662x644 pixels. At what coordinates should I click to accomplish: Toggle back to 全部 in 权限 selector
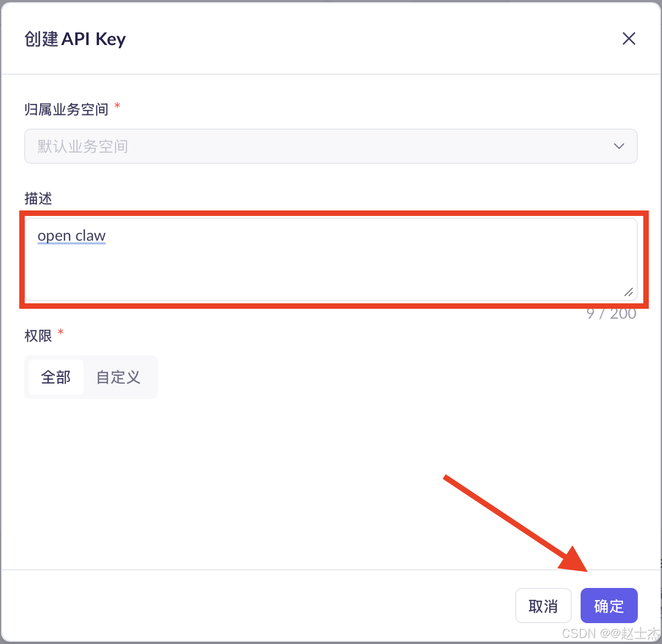tap(56, 377)
